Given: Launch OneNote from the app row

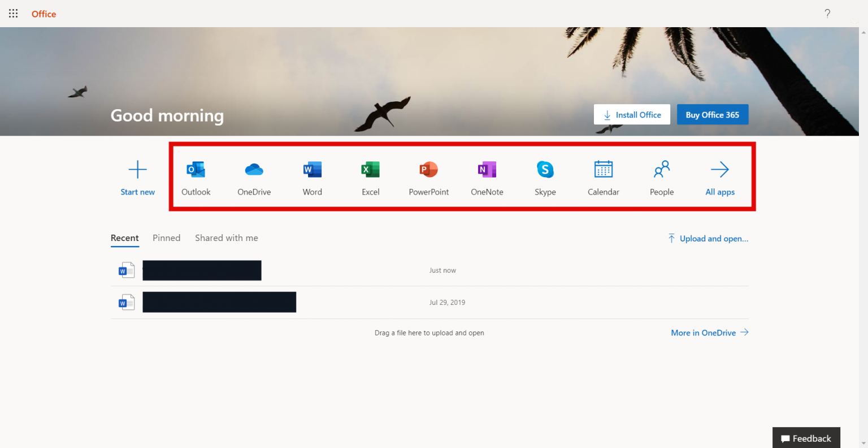Looking at the screenshot, I should pos(487,170).
